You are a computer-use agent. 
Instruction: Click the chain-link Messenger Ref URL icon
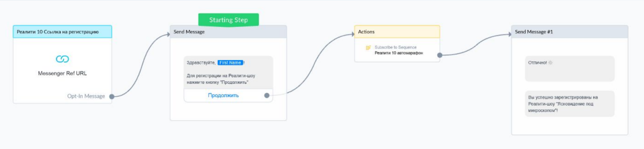[x=62, y=59]
